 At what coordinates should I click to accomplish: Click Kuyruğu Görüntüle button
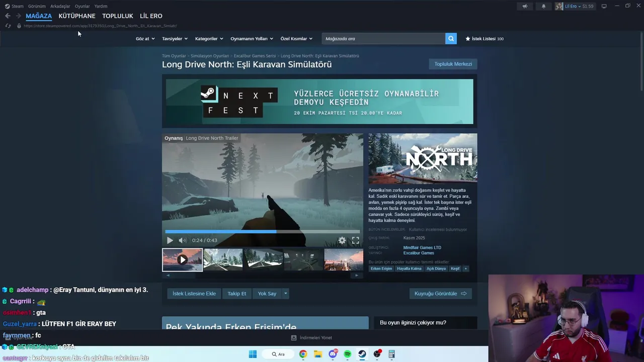440,294
